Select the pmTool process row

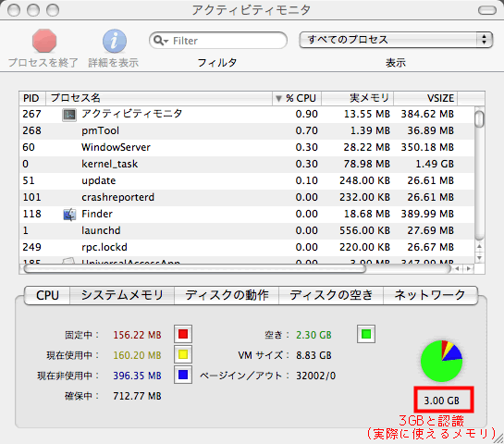(x=247, y=130)
